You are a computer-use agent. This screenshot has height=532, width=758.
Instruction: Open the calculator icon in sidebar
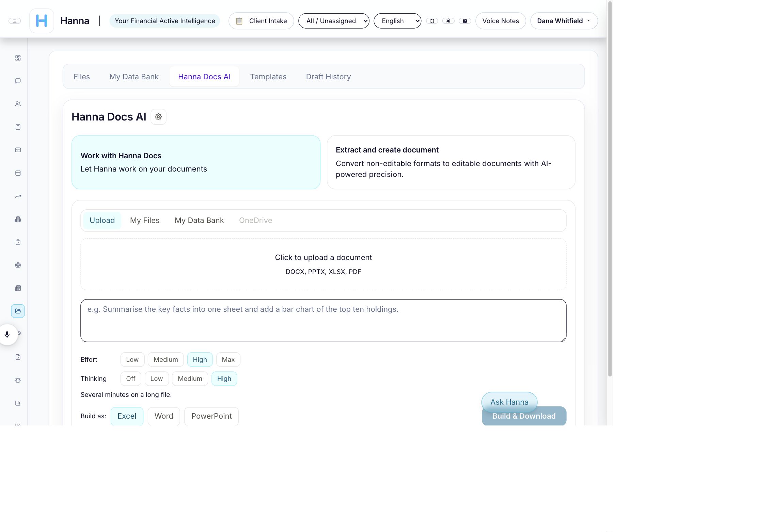click(x=18, y=127)
